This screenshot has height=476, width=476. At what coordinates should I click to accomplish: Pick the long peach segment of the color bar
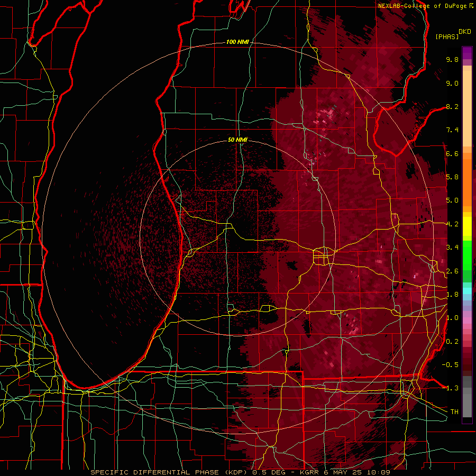click(467, 108)
